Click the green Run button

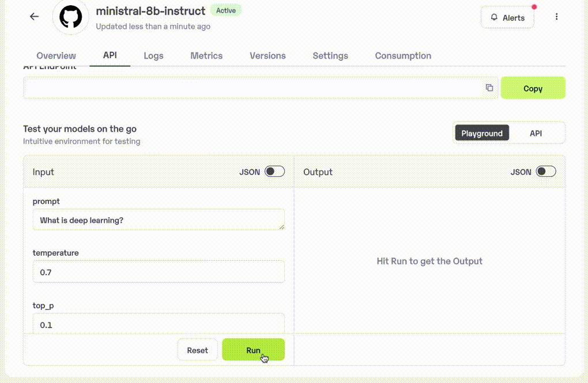253,350
